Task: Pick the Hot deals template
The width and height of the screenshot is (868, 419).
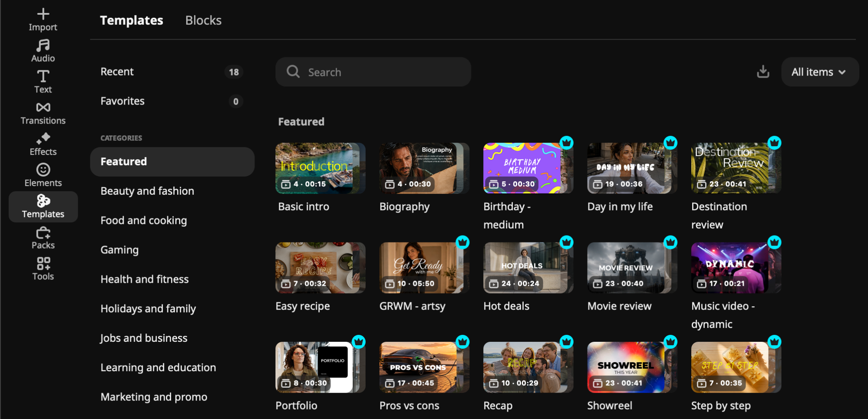Action: (528, 268)
